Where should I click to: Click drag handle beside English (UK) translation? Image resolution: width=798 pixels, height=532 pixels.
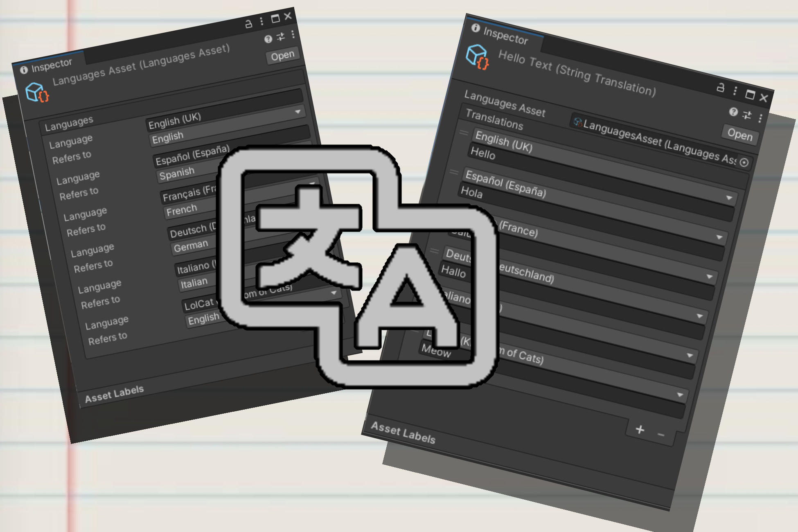click(464, 133)
